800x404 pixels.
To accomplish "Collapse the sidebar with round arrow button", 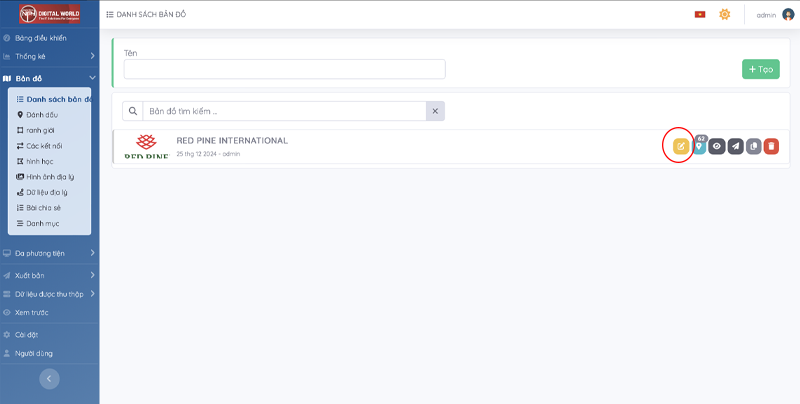I will 49,378.
